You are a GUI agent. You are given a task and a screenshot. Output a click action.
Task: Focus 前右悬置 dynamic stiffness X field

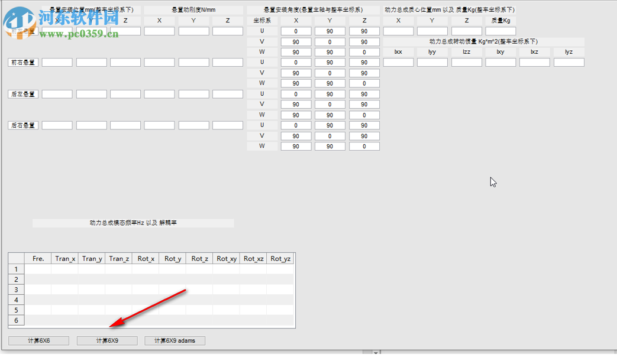[x=159, y=62]
